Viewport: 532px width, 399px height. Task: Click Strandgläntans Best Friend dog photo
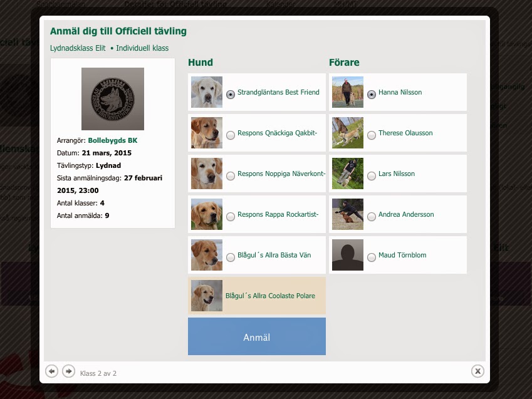point(207,92)
